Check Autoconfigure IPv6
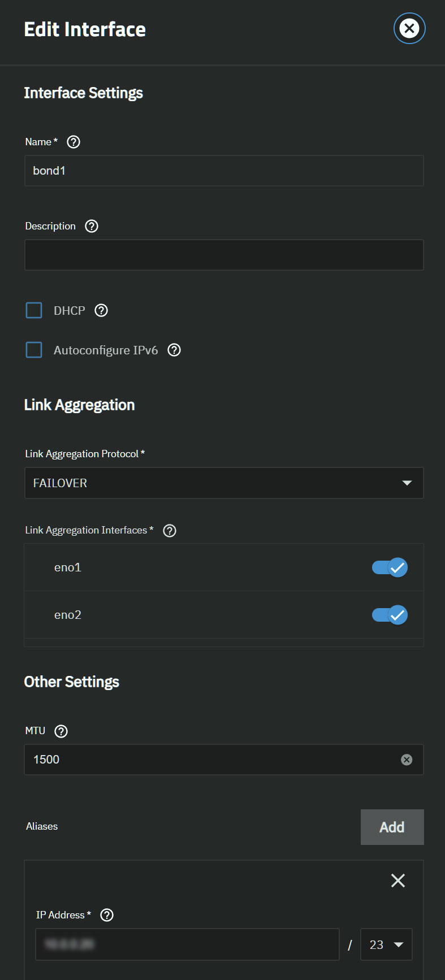 pyautogui.click(x=34, y=350)
